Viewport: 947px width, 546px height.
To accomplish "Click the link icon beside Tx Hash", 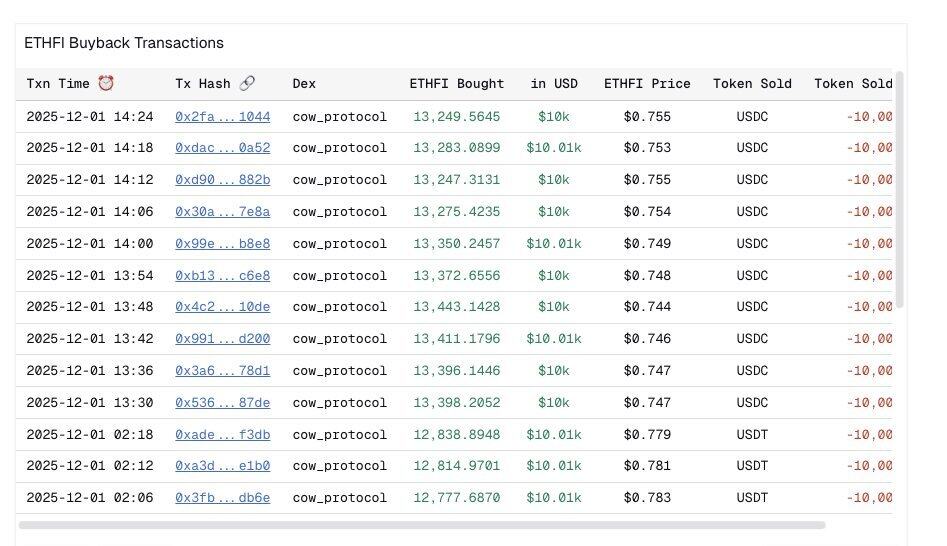I will (247, 84).
